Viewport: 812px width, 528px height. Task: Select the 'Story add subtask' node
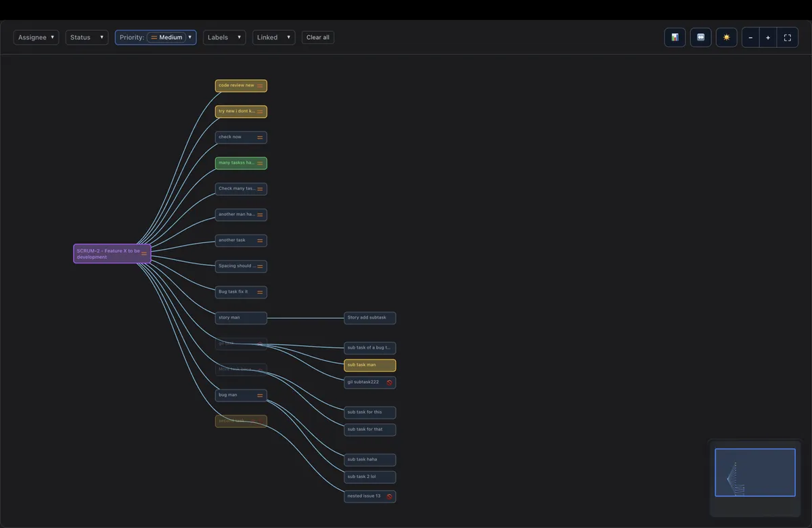click(x=370, y=318)
